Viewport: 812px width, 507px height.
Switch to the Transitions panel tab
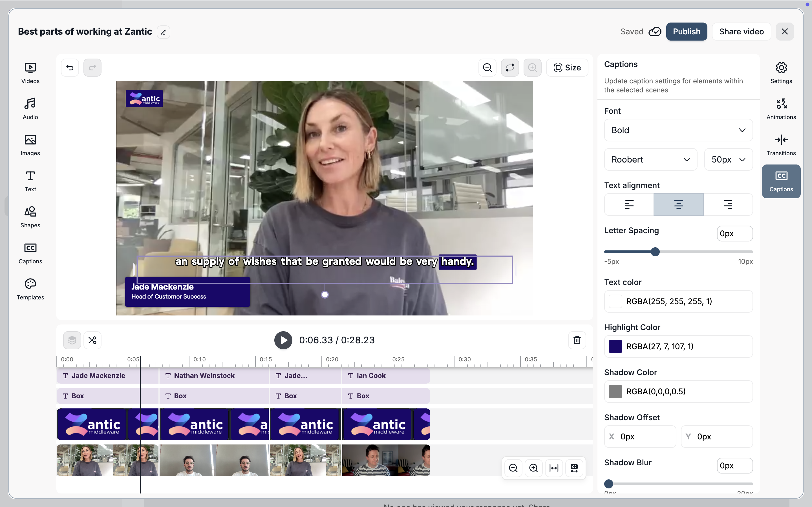point(781,145)
